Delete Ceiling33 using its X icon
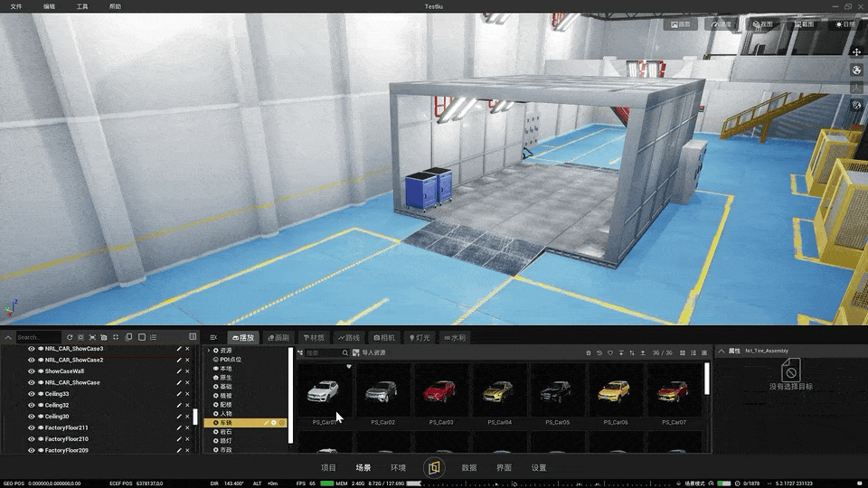 pyautogui.click(x=188, y=394)
